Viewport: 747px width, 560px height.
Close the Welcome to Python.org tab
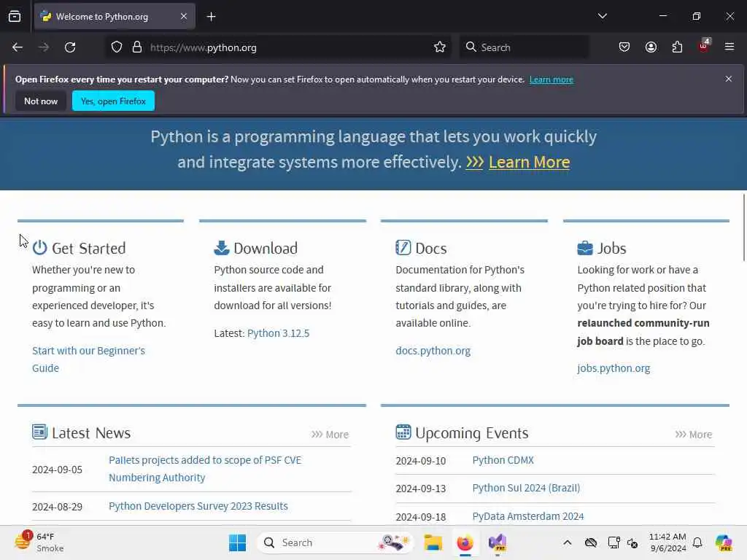pyautogui.click(x=184, y=17)
